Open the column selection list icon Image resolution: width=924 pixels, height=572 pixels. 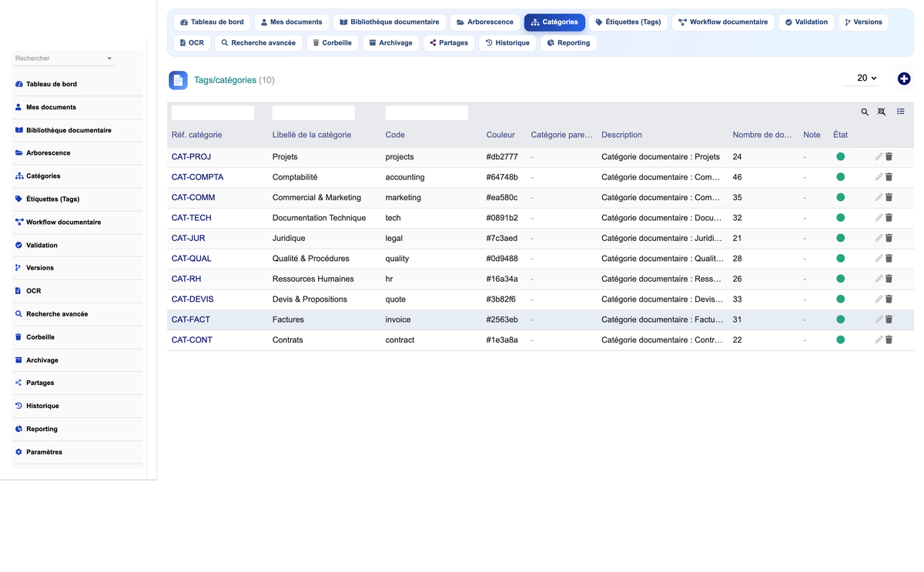pyautogui.click(x=901, y=112)
